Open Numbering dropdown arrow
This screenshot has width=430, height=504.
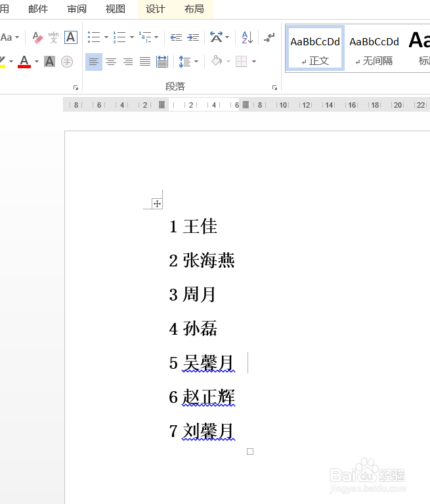pos(131,37)
